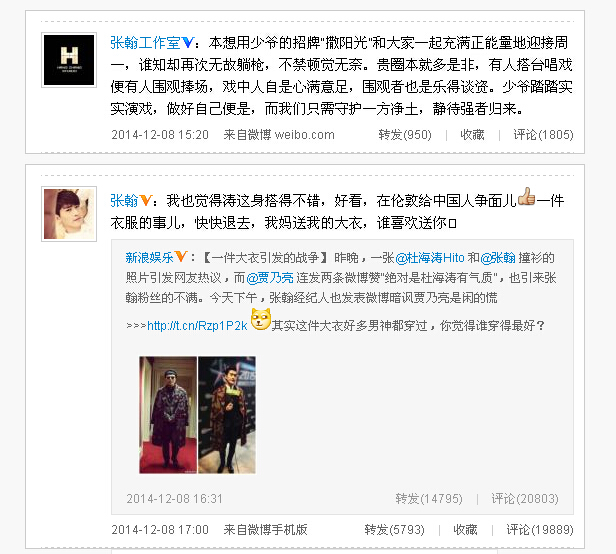Click 转发(950) on the first post

click(405, 135)
